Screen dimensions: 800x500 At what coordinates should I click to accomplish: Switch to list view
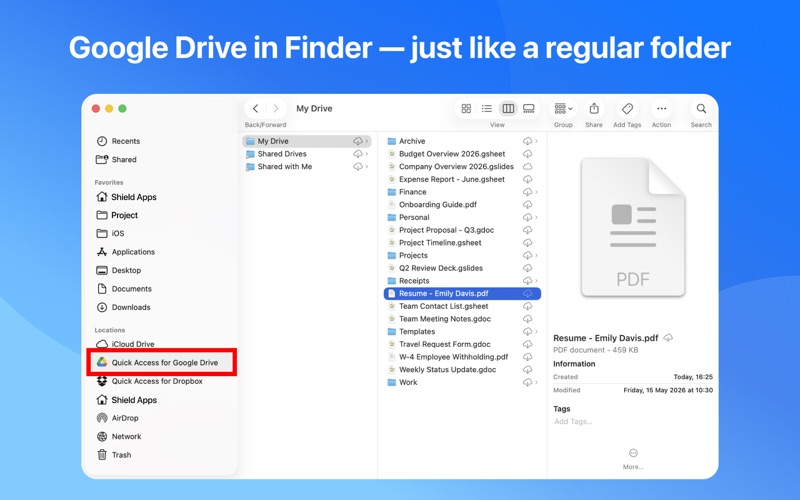487,108
